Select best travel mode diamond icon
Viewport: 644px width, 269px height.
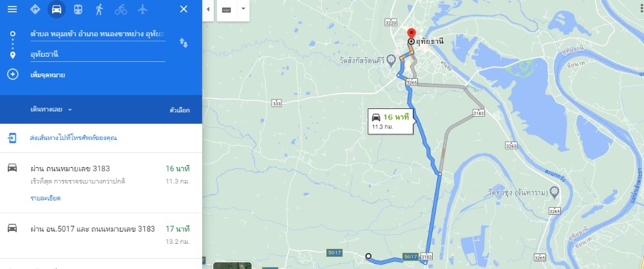tap(35, 9)
